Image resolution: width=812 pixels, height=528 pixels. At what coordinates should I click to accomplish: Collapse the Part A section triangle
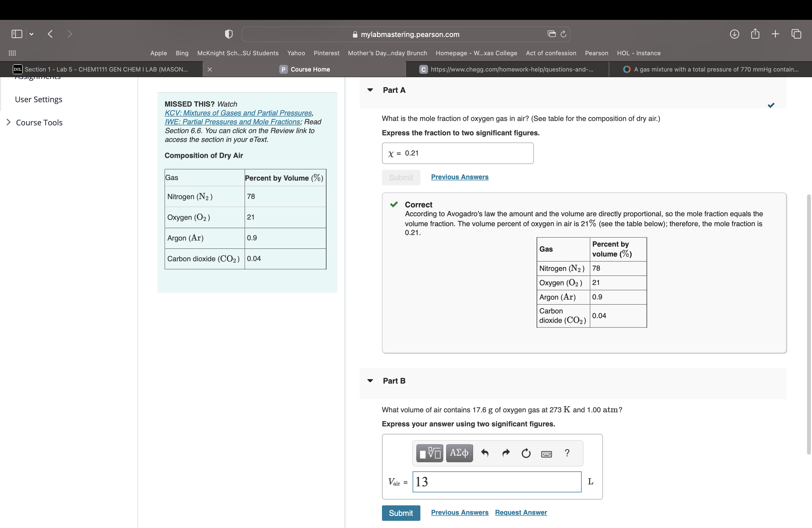click(x=370, y=90)
